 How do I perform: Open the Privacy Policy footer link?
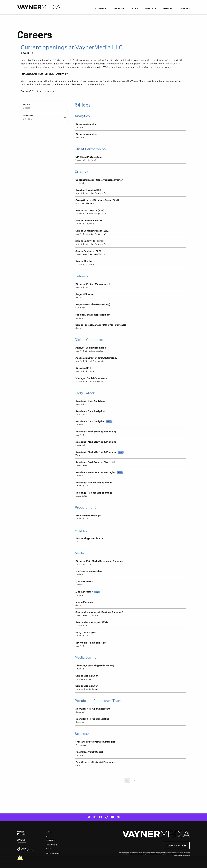tap(51, 840)
